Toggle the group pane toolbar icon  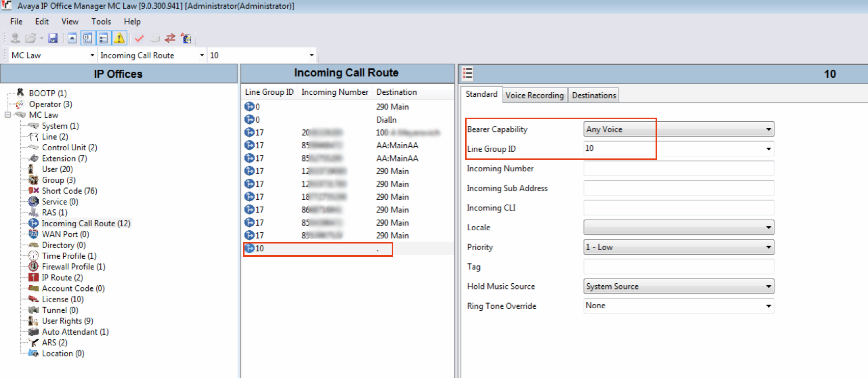(x=103, y=38)
